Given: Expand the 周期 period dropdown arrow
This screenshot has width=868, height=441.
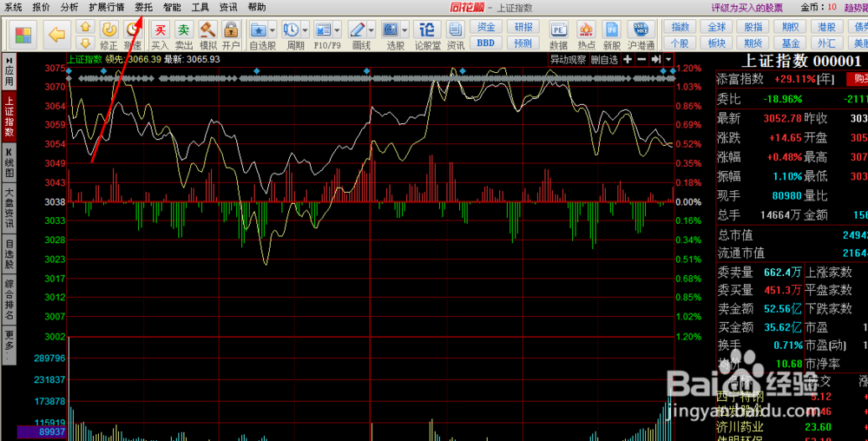Looking at the screenshot, I should (x=305, y=30).
